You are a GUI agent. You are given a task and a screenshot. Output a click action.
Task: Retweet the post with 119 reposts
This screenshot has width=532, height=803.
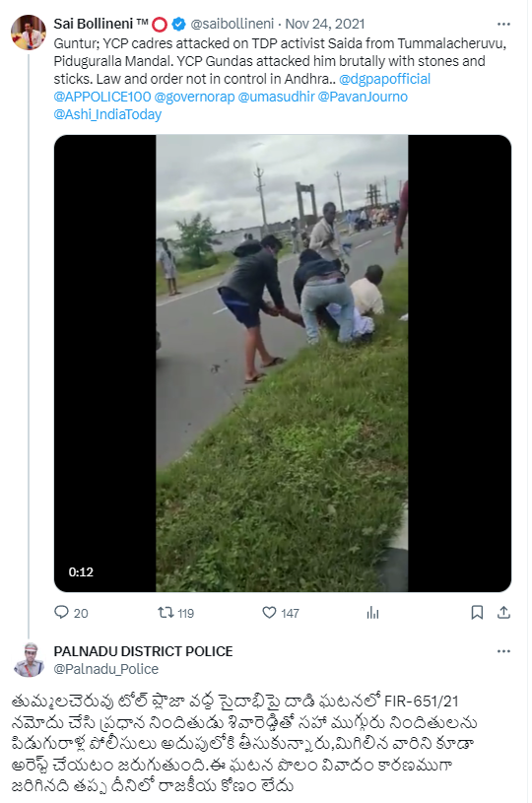click(x=166, y=612)
